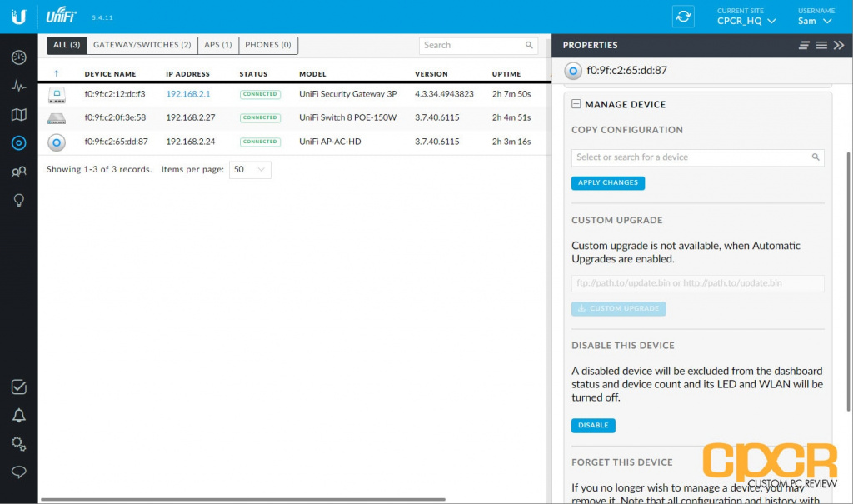Open the Insights lightbulb icon
Screen dimensions: 853x504
pos(18,200)
